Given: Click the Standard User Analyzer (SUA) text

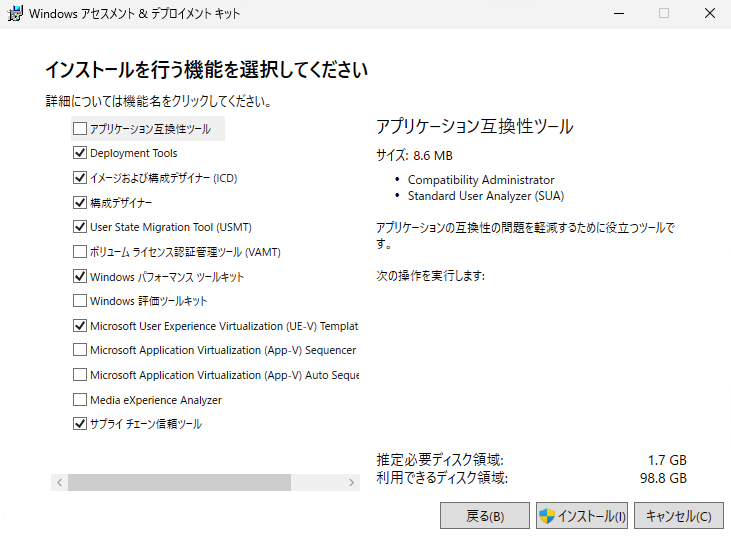Looking at the screenshot, I should coord(486,196).
